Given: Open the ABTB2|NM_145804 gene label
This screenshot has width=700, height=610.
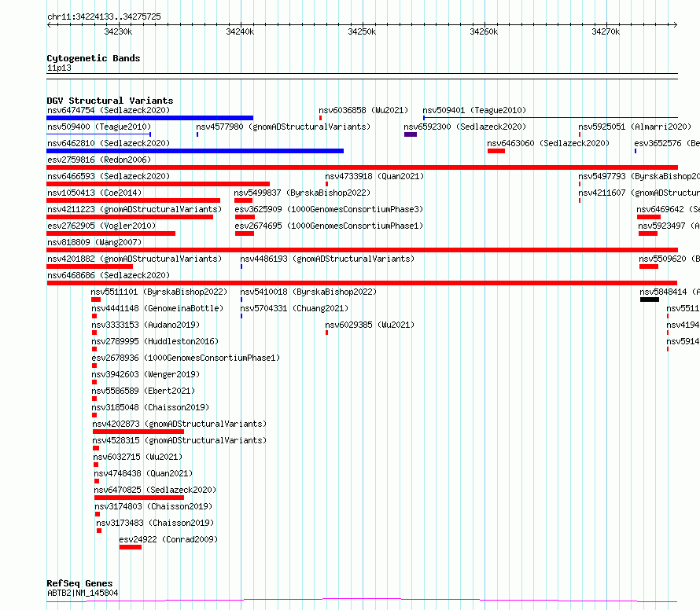Looking at the screenshot, I should pyautogui.click(x=83, y=593).
